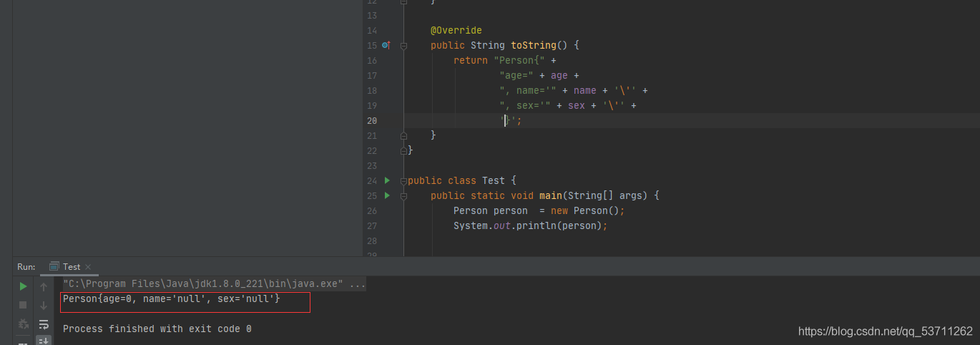The width and height of the screenshot is (980, 345).
Task: Collapse the toString method fold at line 15
Action: click(x=403, y=45)
